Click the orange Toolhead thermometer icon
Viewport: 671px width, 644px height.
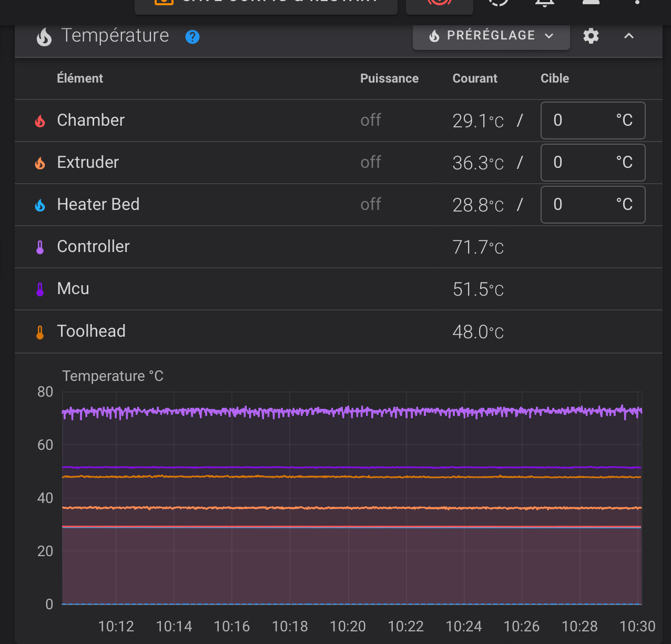click(x=40, y=332)
